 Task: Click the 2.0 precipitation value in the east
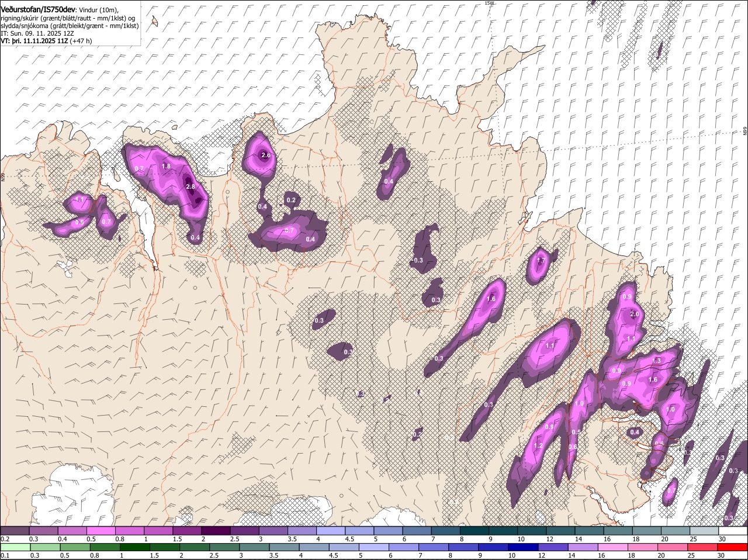click(x=635, y=314)
